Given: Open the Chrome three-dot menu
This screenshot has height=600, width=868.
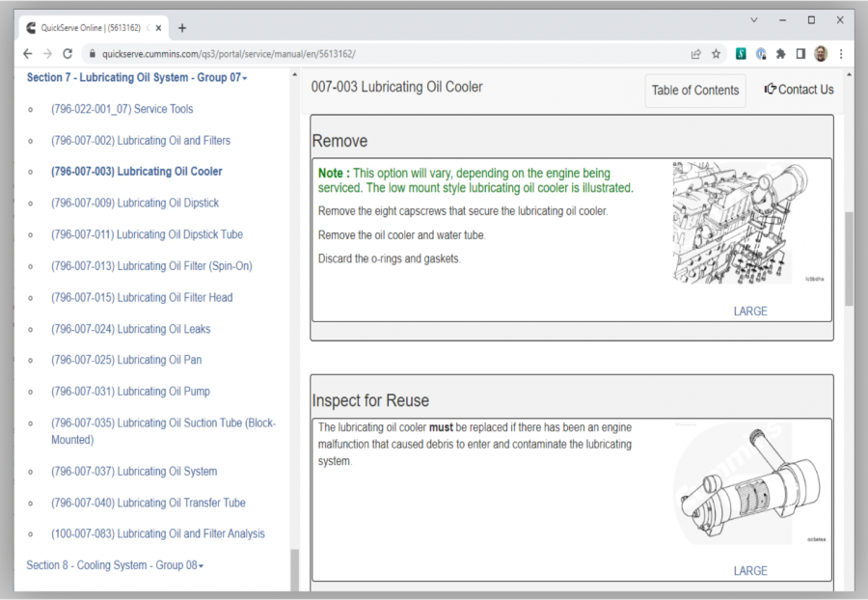Looking at the screenshot, I should tap(841, 54).
